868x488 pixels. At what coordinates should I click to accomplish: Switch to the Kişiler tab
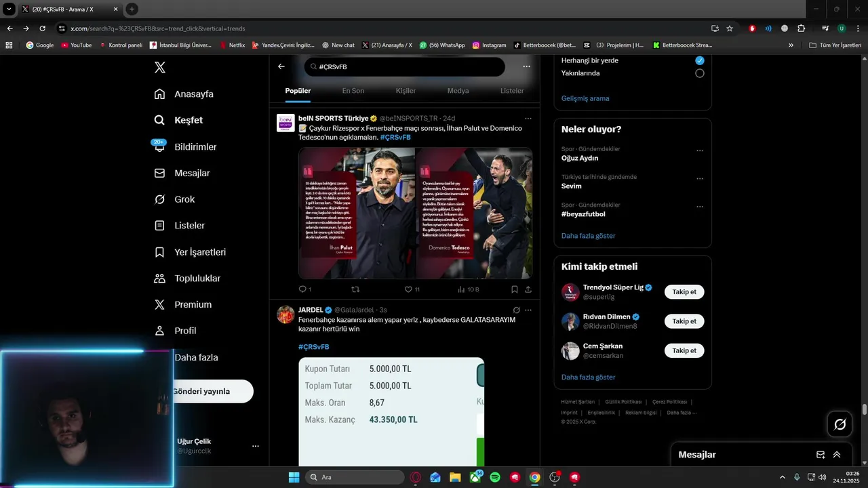coord(406,91)
